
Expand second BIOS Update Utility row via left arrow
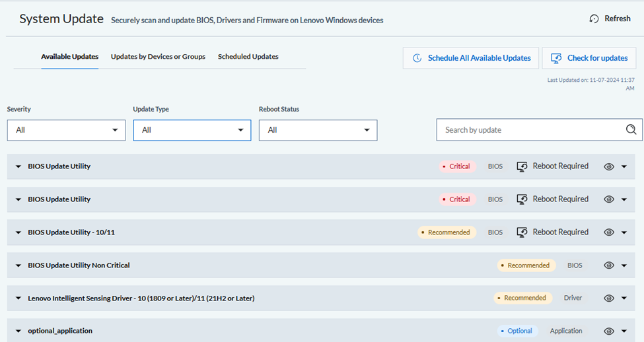click(x=18, y=199)
